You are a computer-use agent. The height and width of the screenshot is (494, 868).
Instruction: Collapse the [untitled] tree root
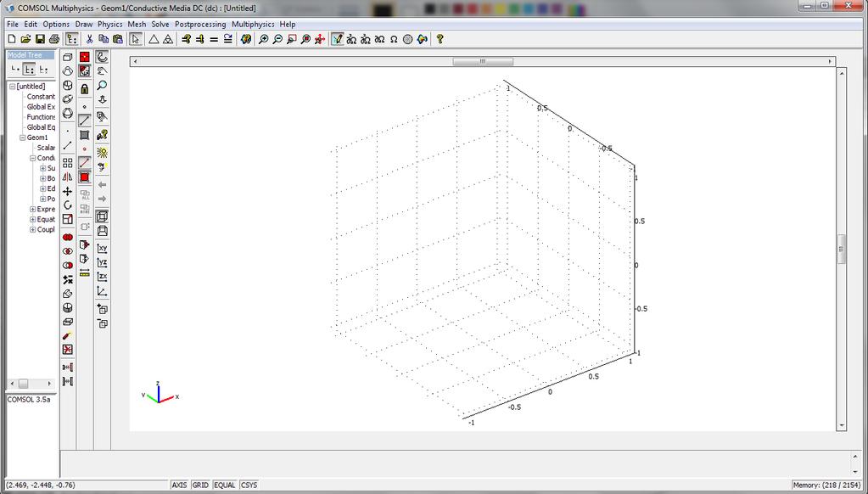point(12,87)
